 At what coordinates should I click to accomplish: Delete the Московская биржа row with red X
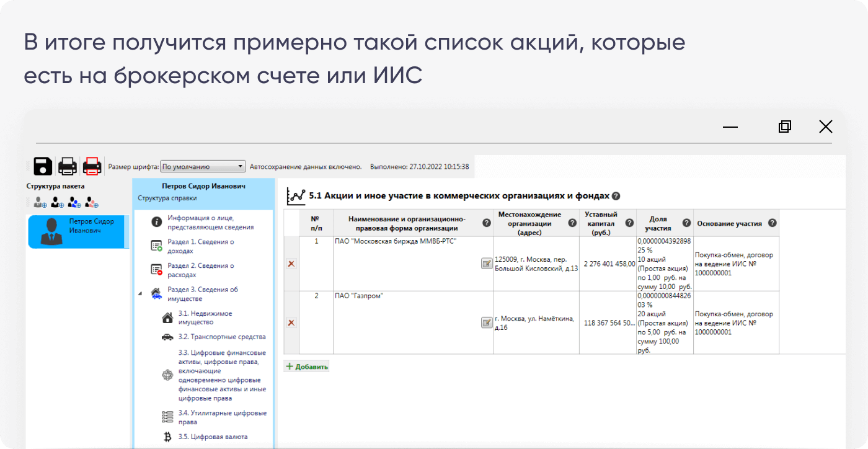[x=291, y=264]
